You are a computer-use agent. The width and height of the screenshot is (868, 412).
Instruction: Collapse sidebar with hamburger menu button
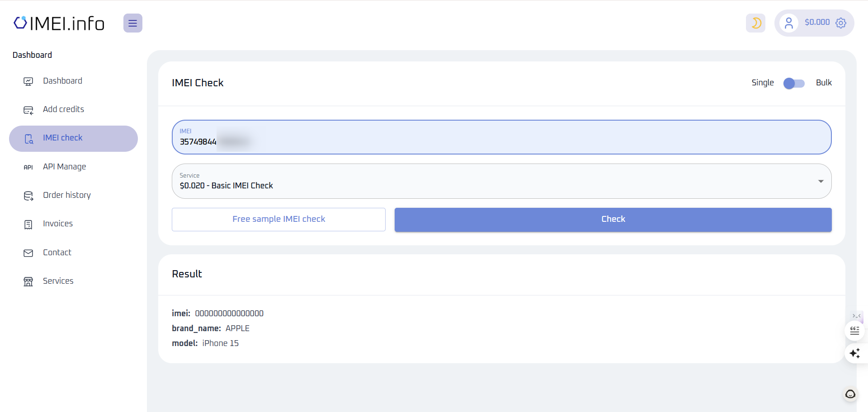pos(132,23)
